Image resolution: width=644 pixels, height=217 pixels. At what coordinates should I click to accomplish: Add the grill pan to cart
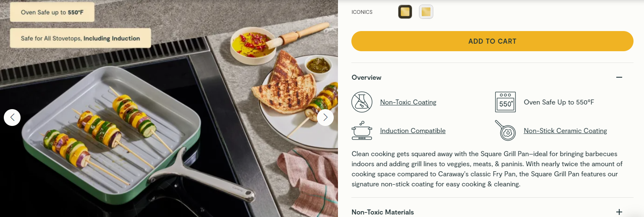(x=492, y=41)
